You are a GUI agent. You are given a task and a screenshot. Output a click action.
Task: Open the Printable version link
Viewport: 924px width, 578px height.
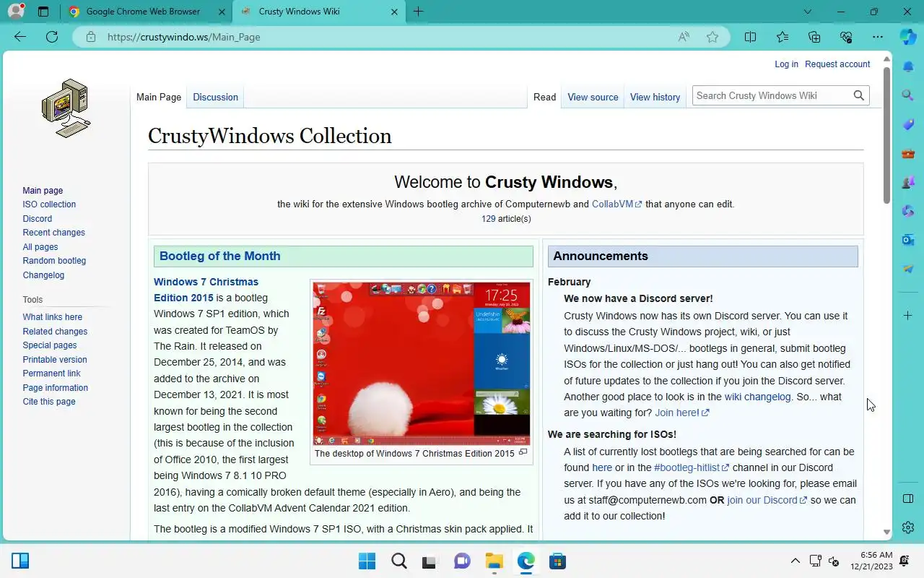point(55,360)
